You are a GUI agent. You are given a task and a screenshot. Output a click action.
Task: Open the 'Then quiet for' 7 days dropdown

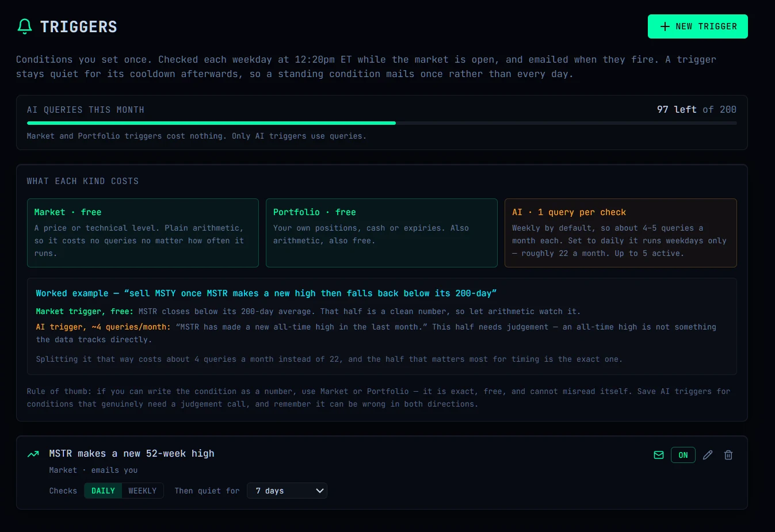[287, 491]
